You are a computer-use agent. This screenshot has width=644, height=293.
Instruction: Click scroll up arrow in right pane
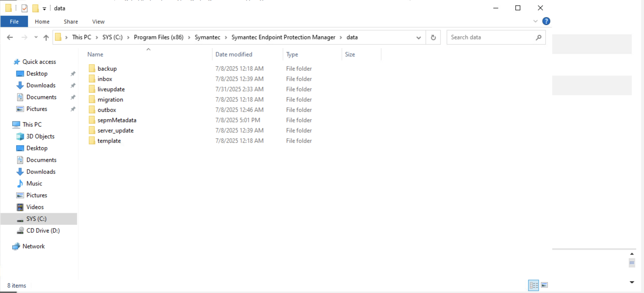(x=632, y=254)
